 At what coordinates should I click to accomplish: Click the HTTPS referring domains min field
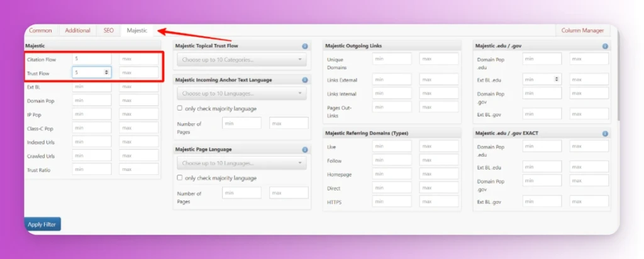(x=392, y=201)
